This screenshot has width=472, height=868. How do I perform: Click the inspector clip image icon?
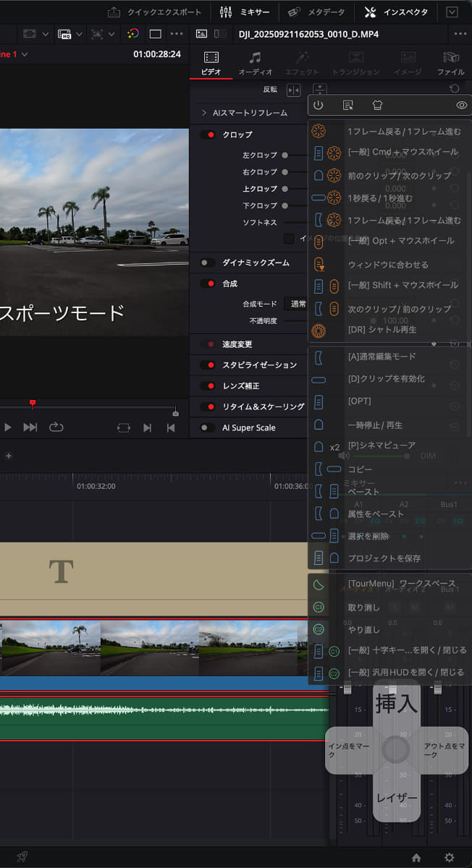pos(201,34)
